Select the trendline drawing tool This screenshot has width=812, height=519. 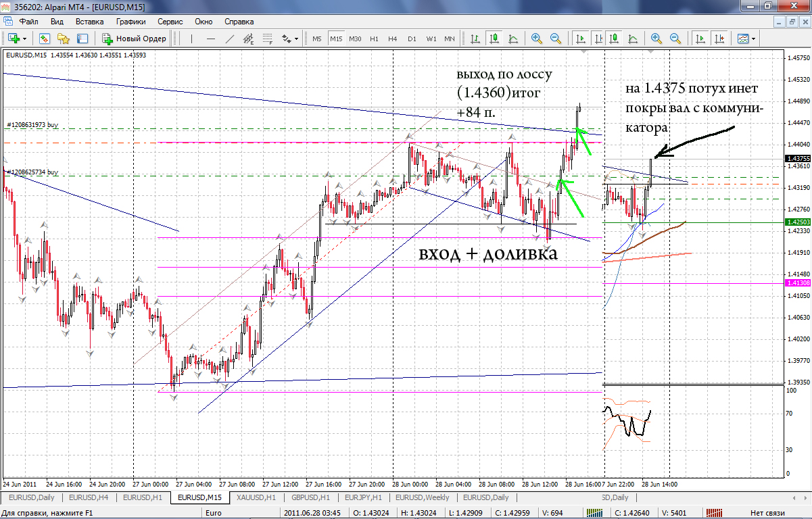[x=230, y=39]
